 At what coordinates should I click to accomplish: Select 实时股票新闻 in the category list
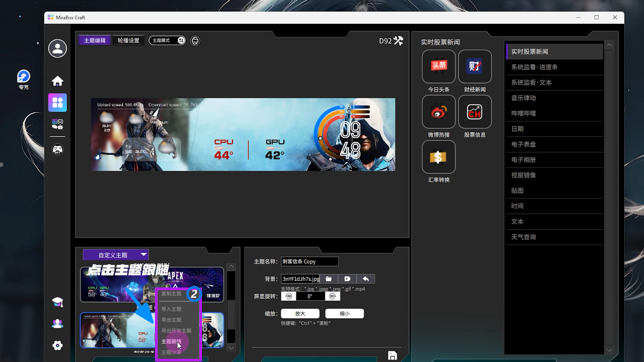pyautogui.click(x=555, y=52)
